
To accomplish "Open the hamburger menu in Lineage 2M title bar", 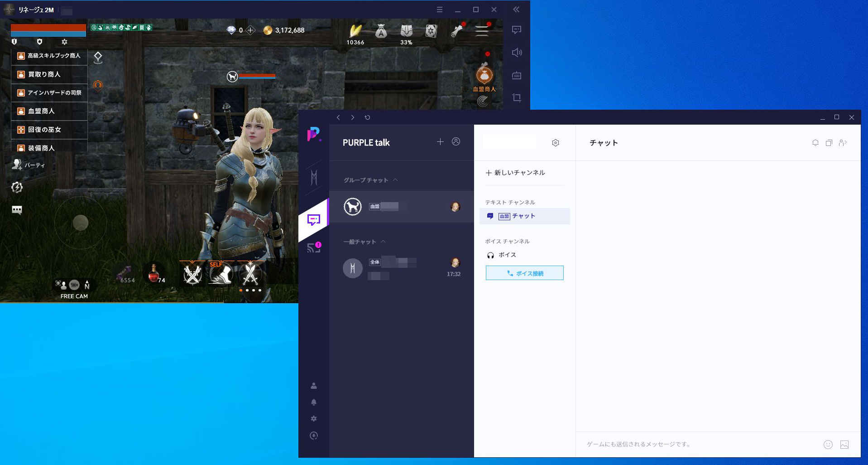I will 439,10.
